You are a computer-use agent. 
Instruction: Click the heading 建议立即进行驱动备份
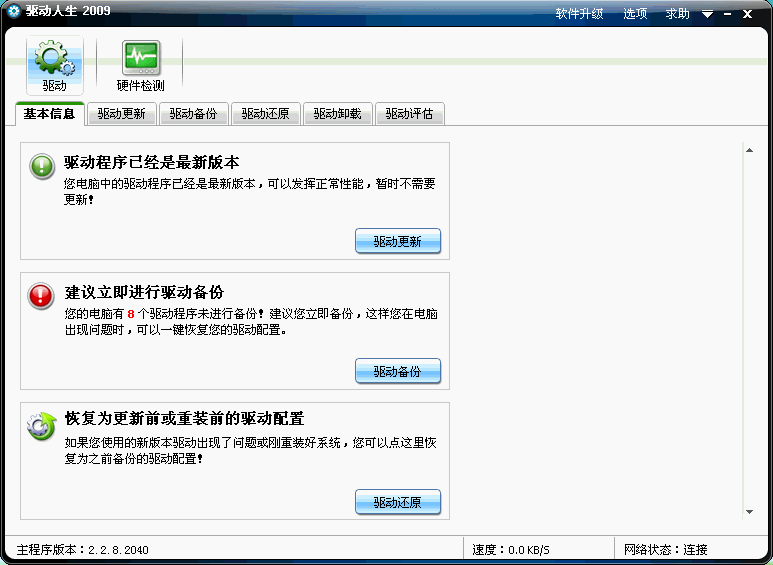(144, 292)
